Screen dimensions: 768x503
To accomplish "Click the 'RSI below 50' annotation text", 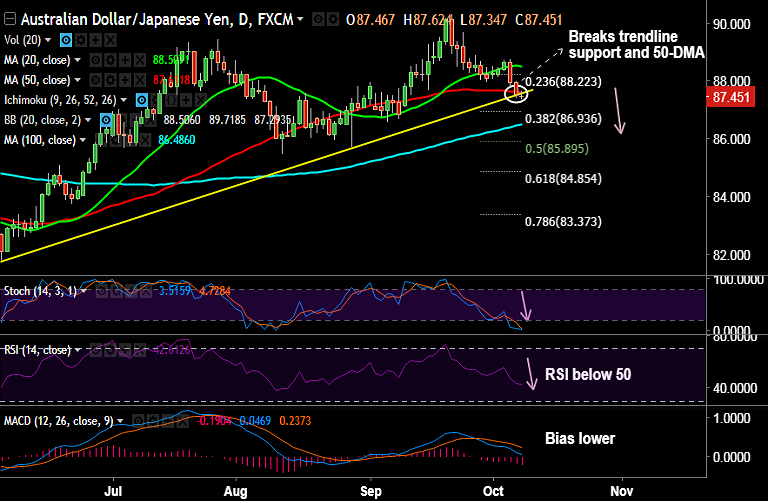I will point(588,375).
